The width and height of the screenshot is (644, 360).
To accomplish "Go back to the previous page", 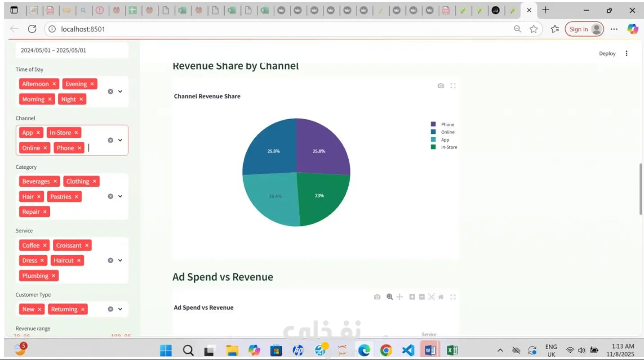I will click(x=14, y=29).
